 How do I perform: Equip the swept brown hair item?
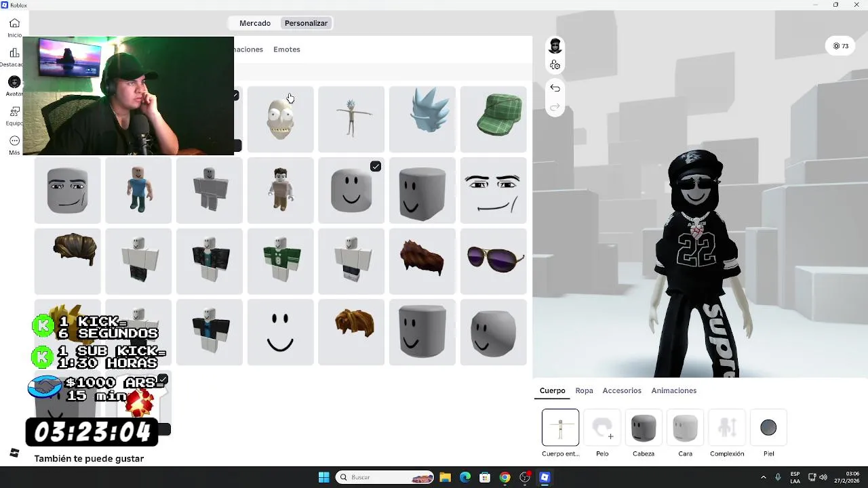67,262
